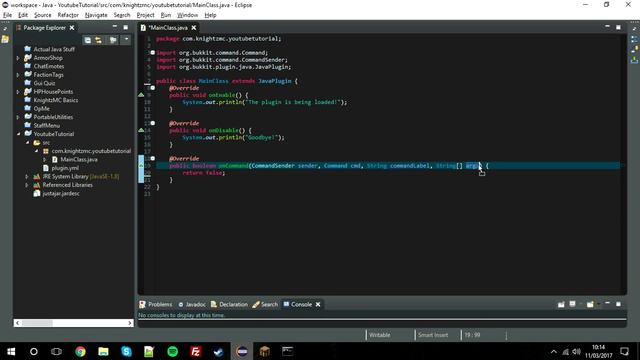Open the Source menu
The height and width of the screenshot is (360, 640).
click(42, 15)
